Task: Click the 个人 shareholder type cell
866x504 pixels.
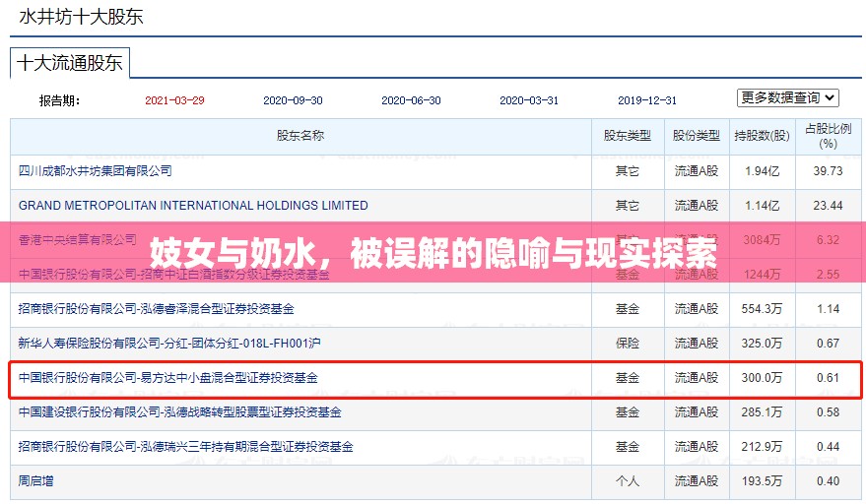Action: click(628, 480)
